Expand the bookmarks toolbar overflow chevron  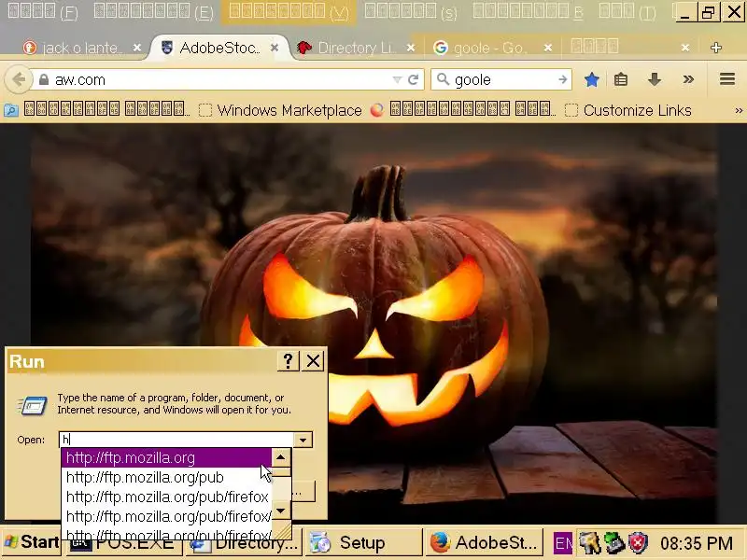coord(739,110)
